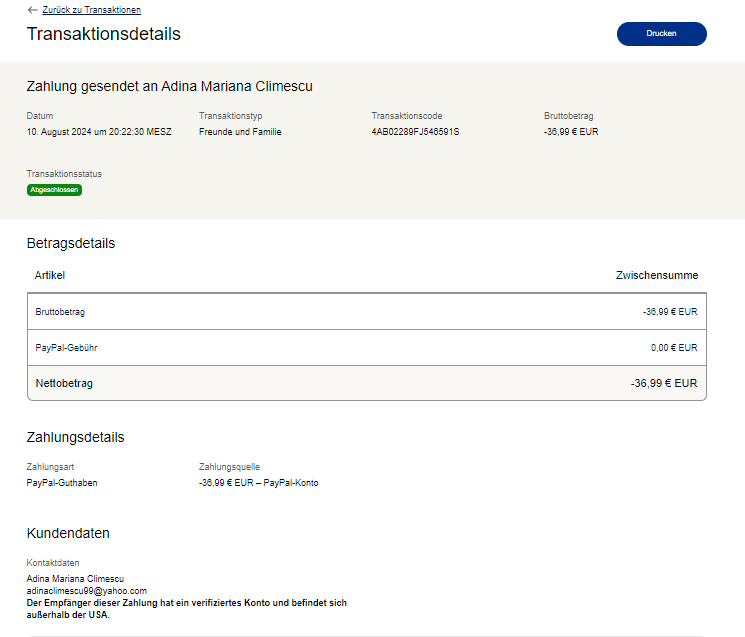Click the back arrow icon
This screenshot has width=745, height=637.
click(x=33, y=10)
